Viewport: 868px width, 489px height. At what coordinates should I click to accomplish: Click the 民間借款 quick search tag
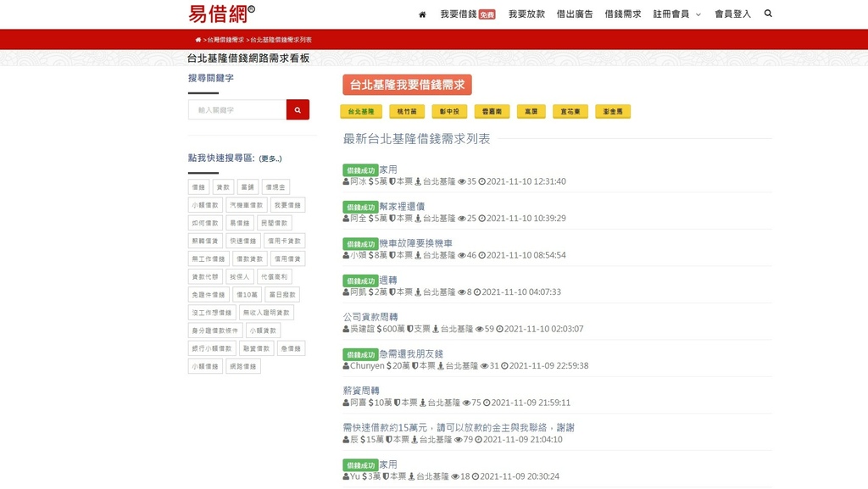click(275, 223)
